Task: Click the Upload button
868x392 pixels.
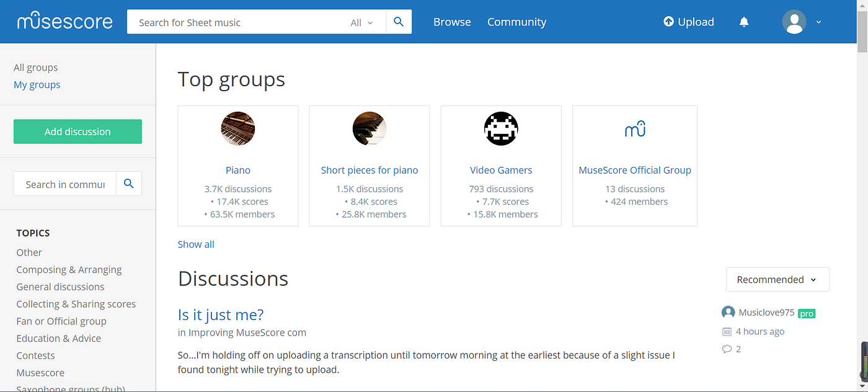Action: (x=689, y=22)
